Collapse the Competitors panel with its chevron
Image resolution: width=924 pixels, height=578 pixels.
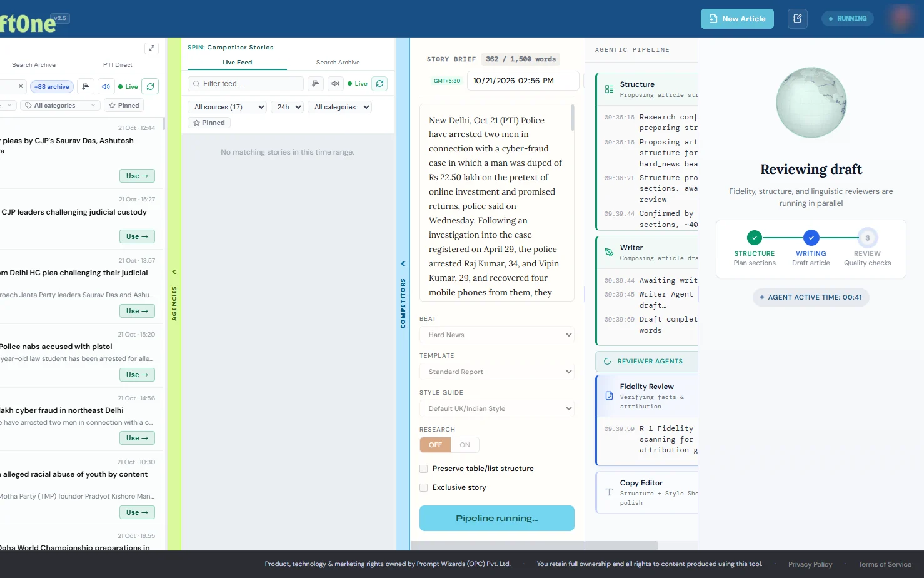tap(403, 263)
